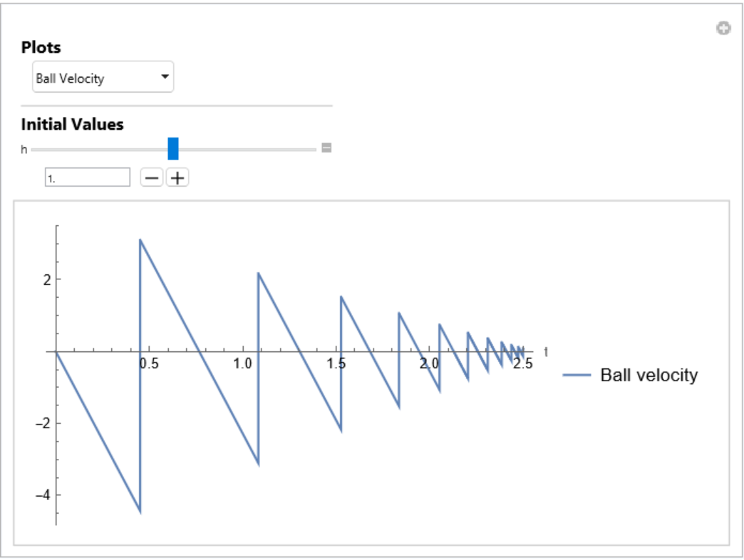Click the "Plots" section heading
The image size is (744, 560).
click(41, 48)
